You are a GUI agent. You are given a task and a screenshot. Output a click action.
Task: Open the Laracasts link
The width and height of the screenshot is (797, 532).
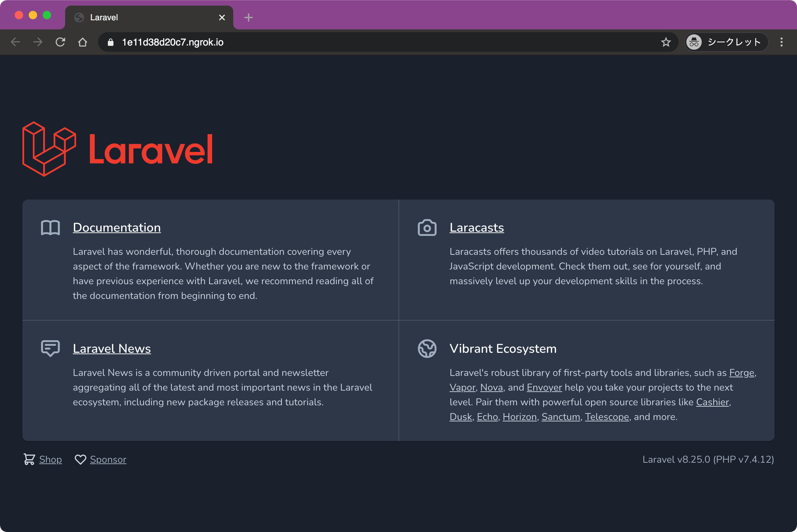(477, 228)
